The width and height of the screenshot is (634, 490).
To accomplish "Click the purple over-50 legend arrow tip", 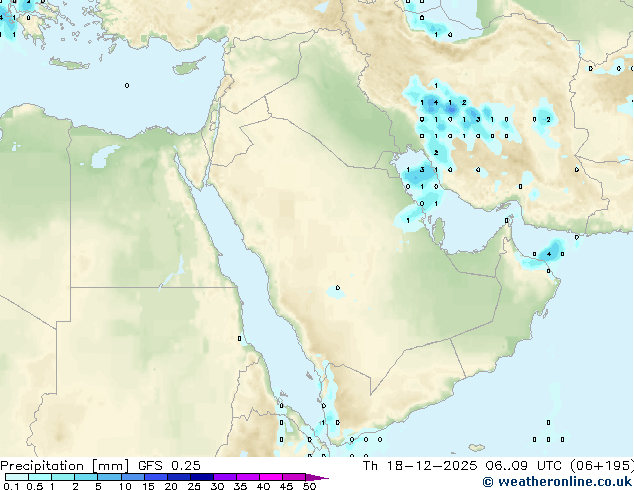I will [x=317, y=477].
